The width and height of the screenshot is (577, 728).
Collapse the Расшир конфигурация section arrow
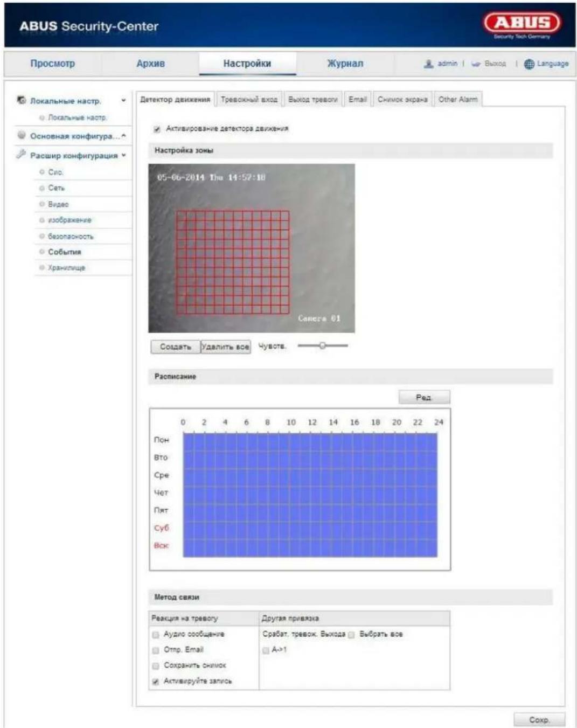pyautogui.click(x=123, y=155)
